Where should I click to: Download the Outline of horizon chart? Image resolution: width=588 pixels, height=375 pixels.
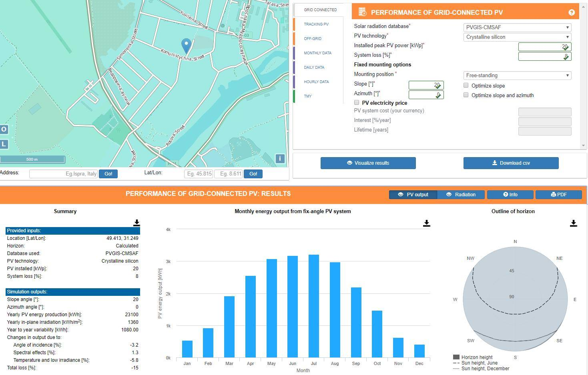tap(573, 223)
